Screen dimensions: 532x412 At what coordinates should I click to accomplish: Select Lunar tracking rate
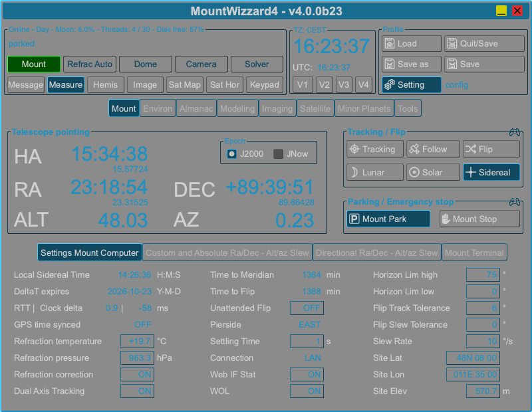click(x=375, y=172)
